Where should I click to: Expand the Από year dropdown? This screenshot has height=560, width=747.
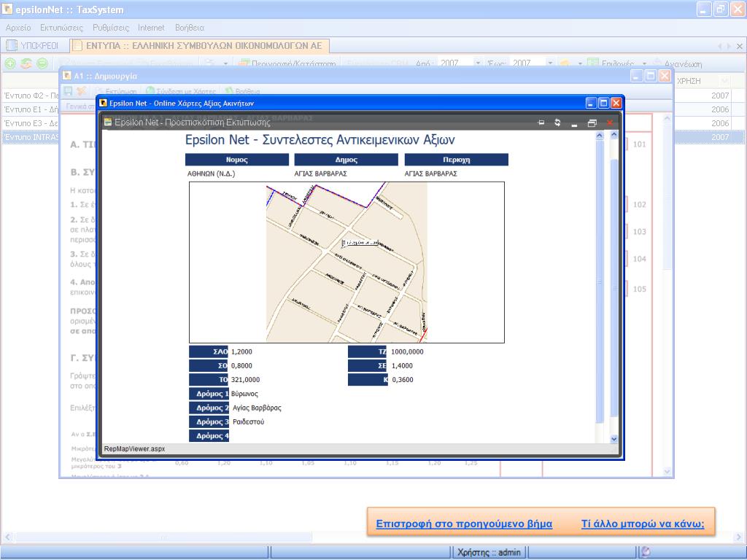(x=478, y=63)
